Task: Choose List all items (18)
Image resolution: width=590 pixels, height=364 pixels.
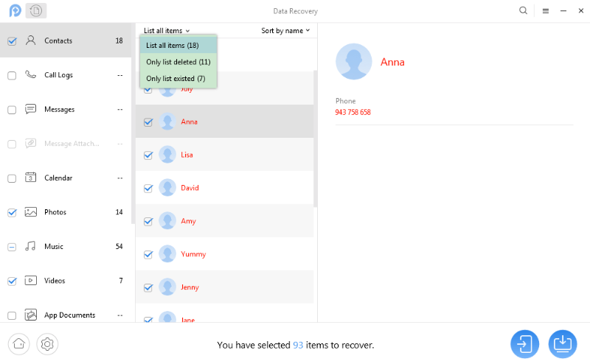Action: click(x=178, y=45)
